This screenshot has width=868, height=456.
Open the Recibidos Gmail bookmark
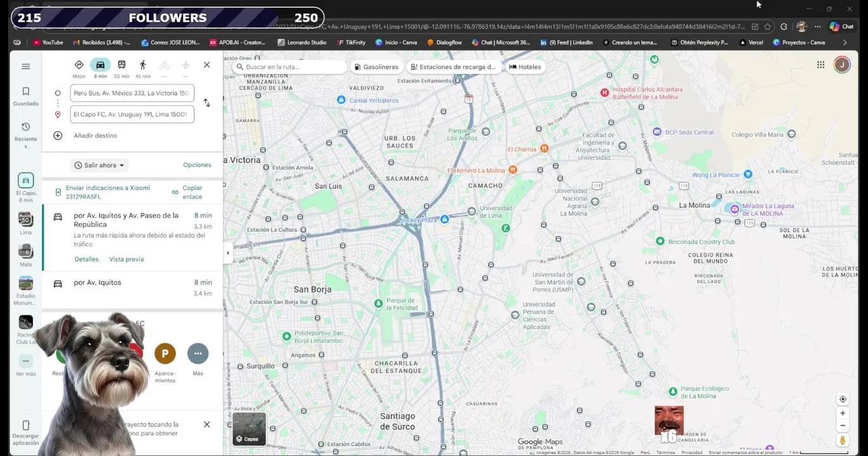(x=102, y=42)
